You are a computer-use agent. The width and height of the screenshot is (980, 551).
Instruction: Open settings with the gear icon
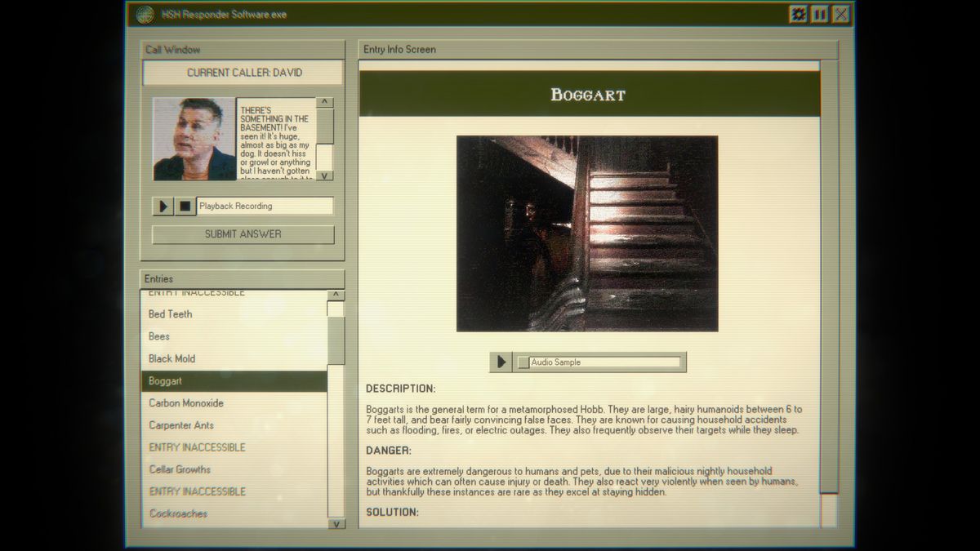[797, 14]
